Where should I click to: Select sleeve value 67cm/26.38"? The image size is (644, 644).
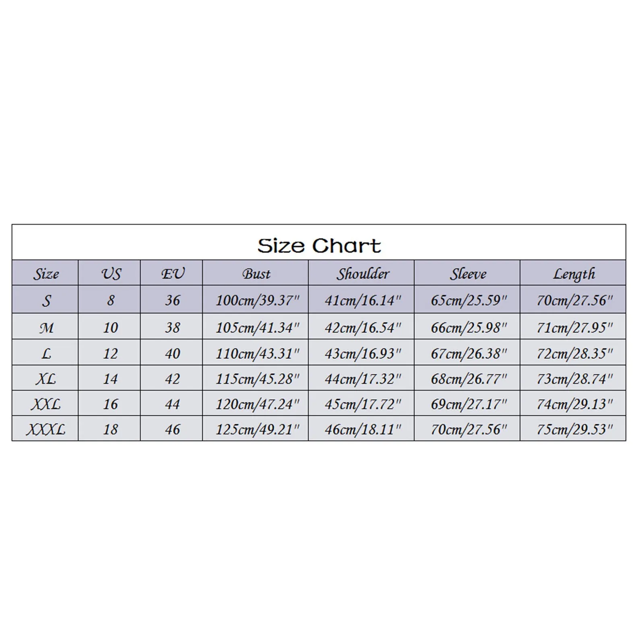click(469, 353)
